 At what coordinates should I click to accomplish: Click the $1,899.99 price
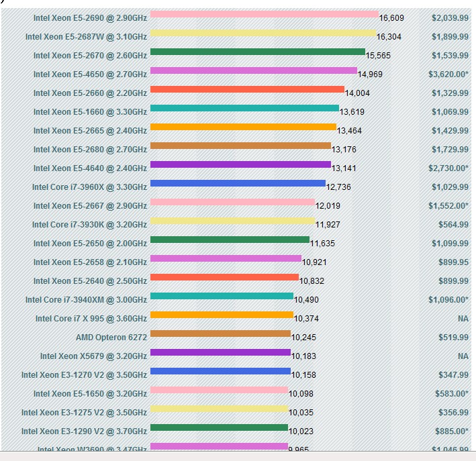point(450,37)
